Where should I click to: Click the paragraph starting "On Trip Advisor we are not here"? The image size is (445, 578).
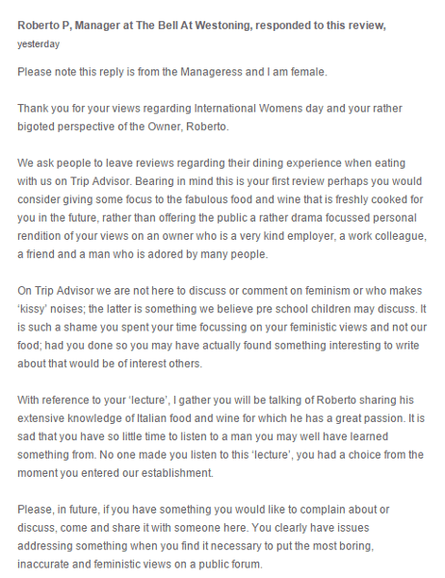pyautogui.click(x=222, y=327)
